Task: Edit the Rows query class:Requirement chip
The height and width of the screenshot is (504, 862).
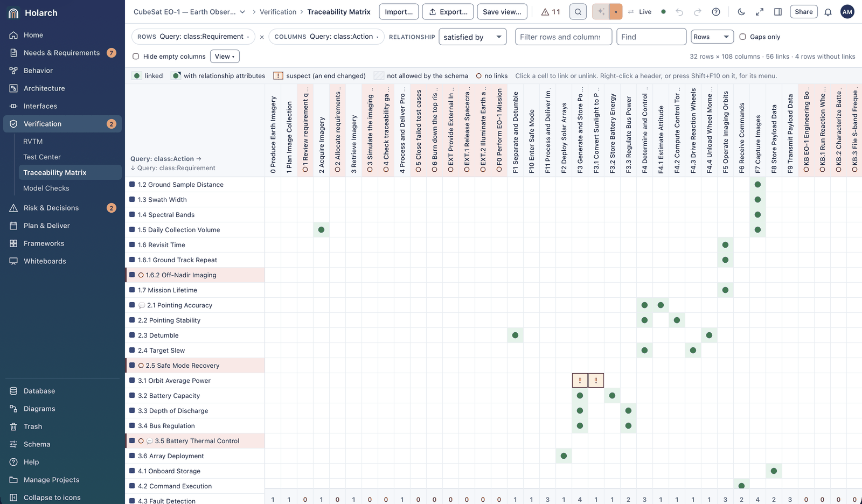Action: pos(193,37)
